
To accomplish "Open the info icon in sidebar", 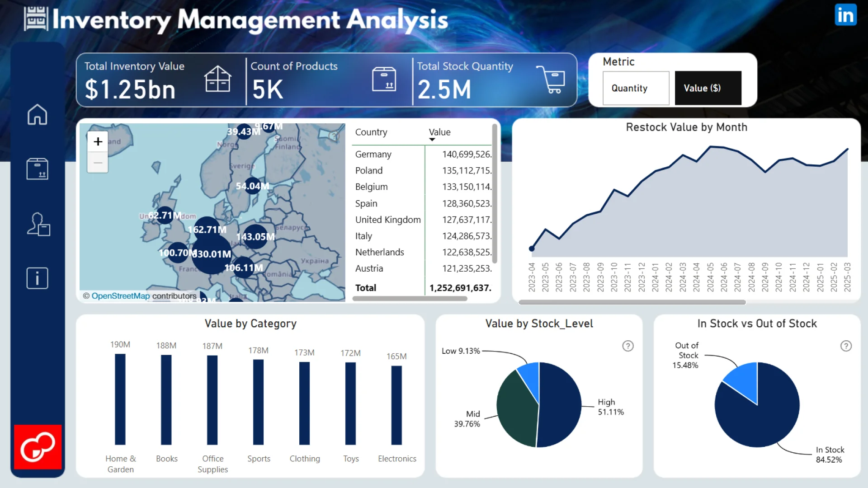I will [37, 278].
